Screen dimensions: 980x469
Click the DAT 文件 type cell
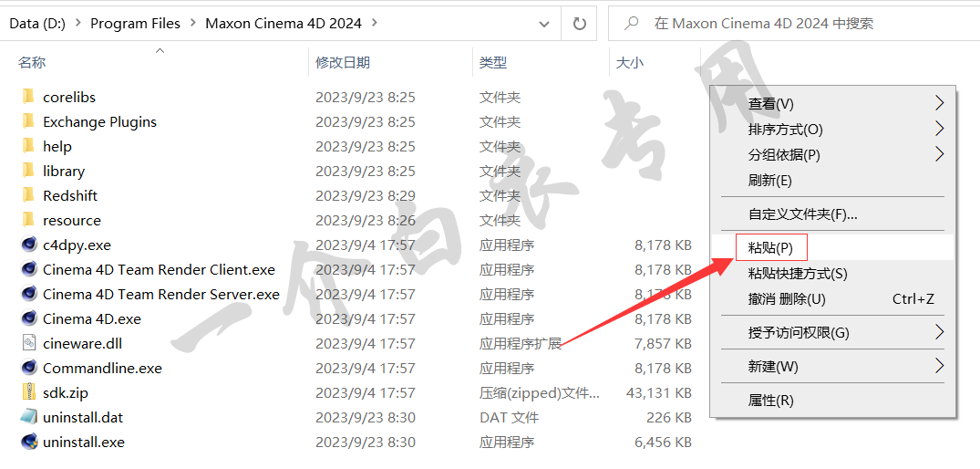(509, 417)
